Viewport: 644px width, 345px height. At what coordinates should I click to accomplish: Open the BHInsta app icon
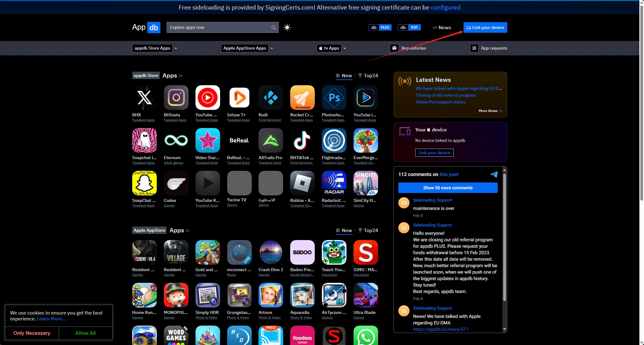[x=176, y=98]
